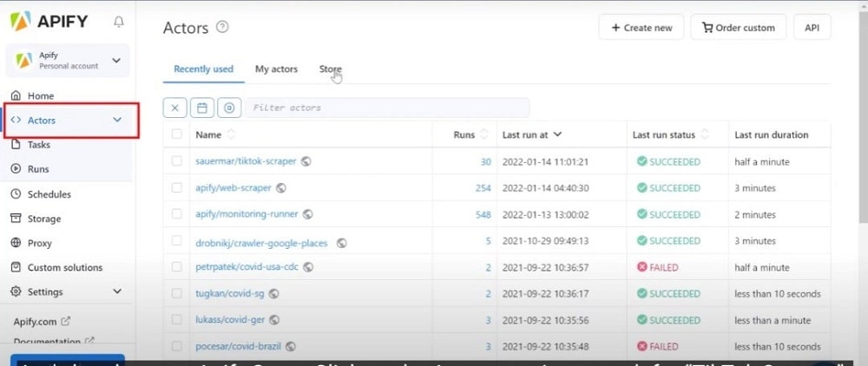Open the Apify.com sidebar link
This screenshot has height=366, width=868.
pyautogui.click(x=36, y=321)
